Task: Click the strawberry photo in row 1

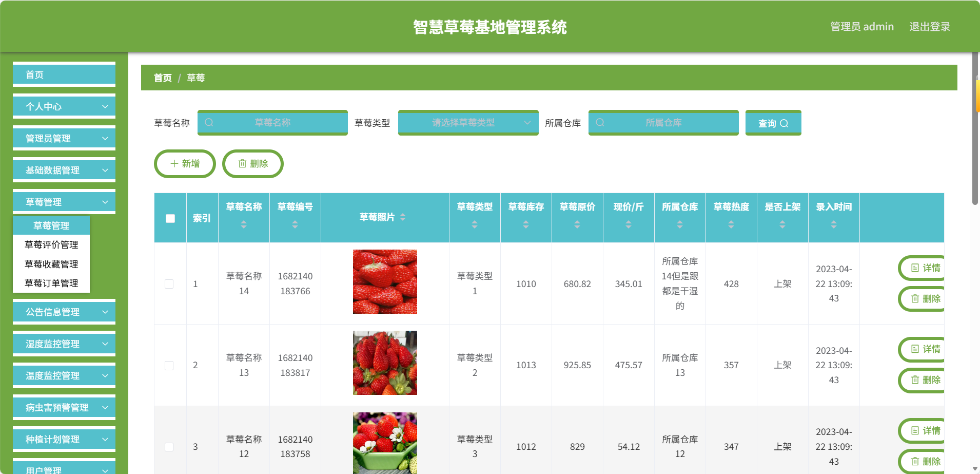Action: [x=385, y=281]
